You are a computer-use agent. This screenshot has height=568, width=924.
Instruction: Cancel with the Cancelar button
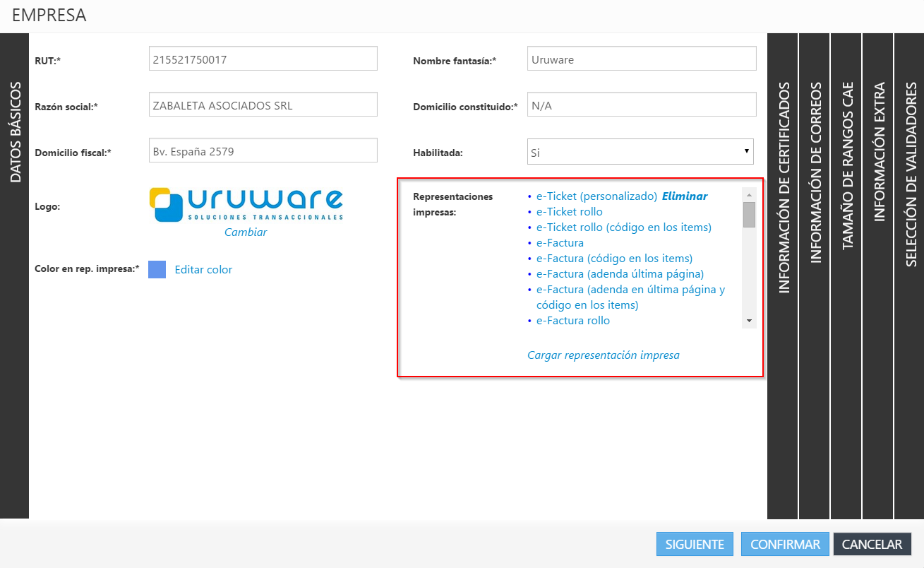pos(872,545)
